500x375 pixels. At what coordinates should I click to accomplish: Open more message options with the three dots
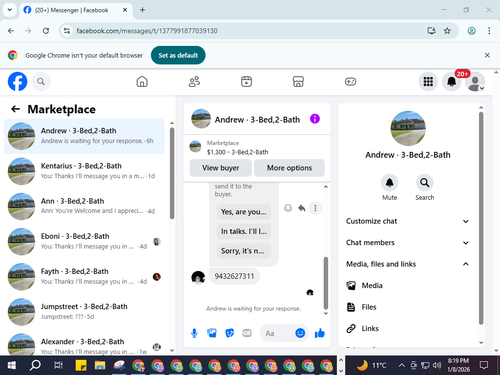[315, 208]
